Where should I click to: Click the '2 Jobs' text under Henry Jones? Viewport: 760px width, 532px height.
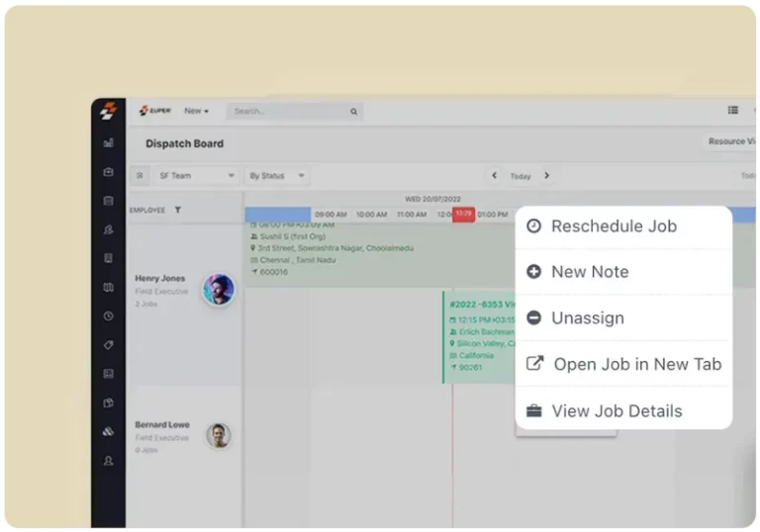(145, 304)
